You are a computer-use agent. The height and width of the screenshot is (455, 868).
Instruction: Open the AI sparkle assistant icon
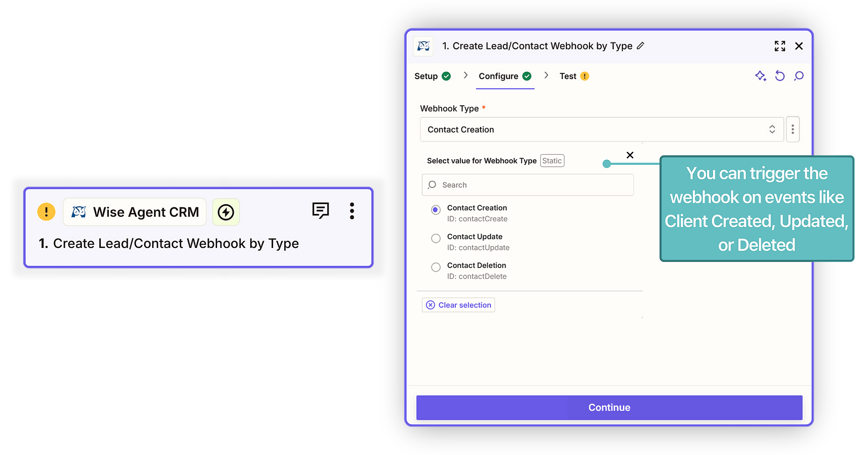(x=761, y=76)
